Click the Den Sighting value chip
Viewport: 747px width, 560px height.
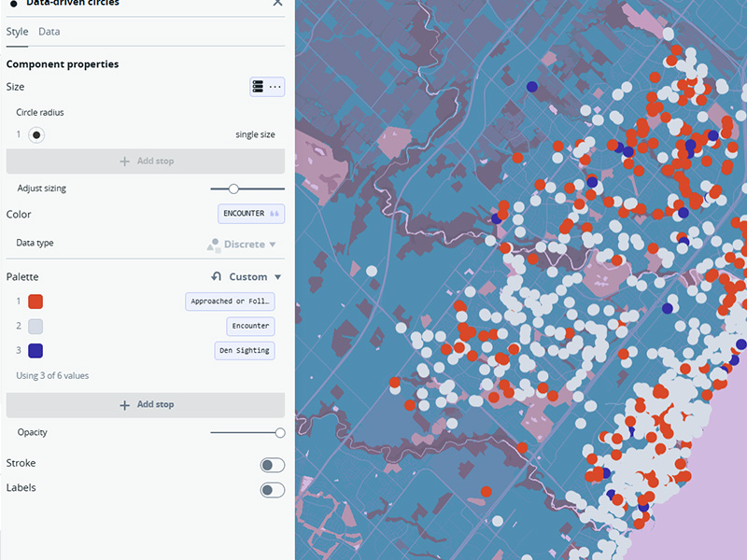246,350
